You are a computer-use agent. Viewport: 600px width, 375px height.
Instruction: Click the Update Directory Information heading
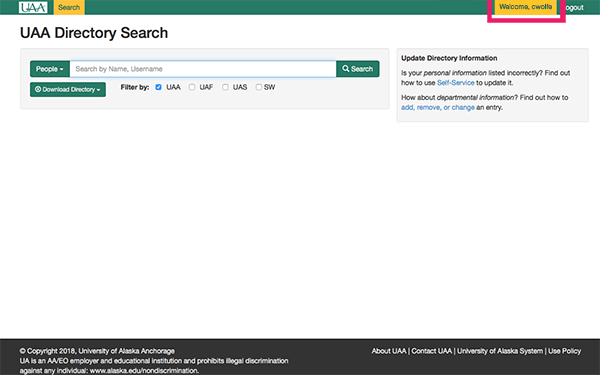click(x=449, y=58)
